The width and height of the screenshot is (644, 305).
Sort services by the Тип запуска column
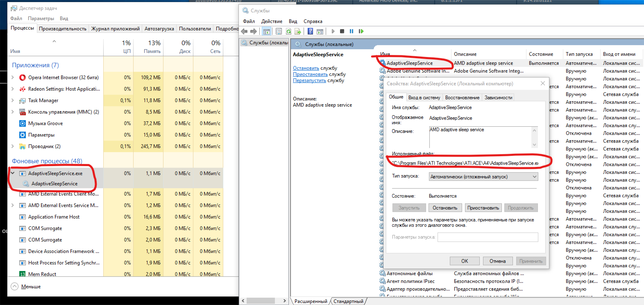[x=579, y=54]
